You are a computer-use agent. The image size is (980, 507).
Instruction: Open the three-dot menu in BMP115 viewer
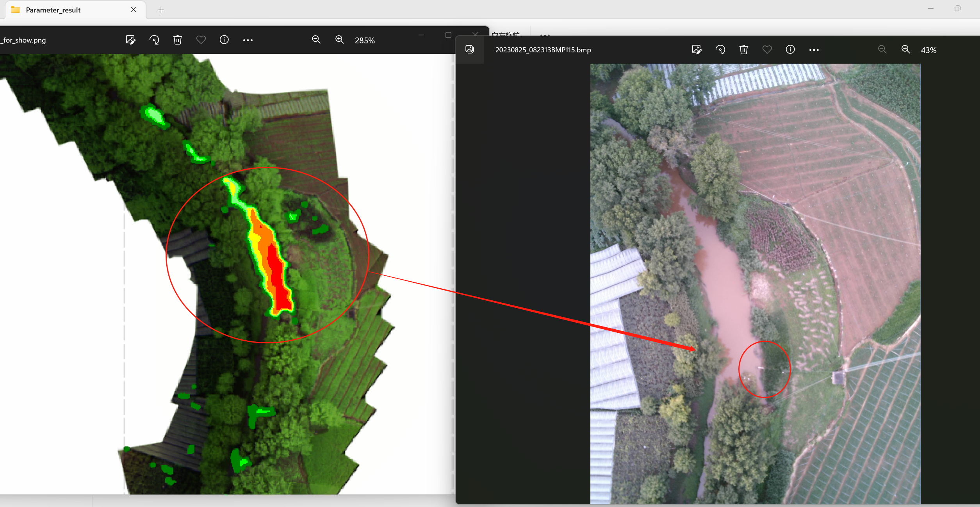tap(814, 50)
